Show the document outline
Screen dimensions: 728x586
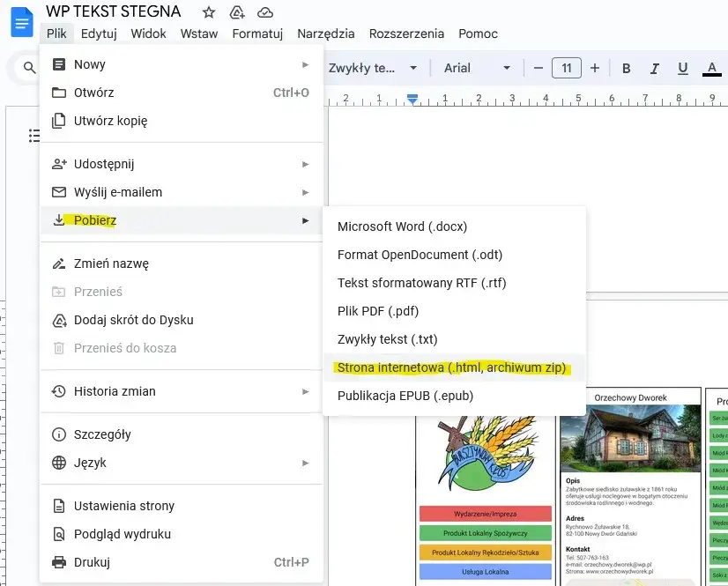(x=34, y=136)
